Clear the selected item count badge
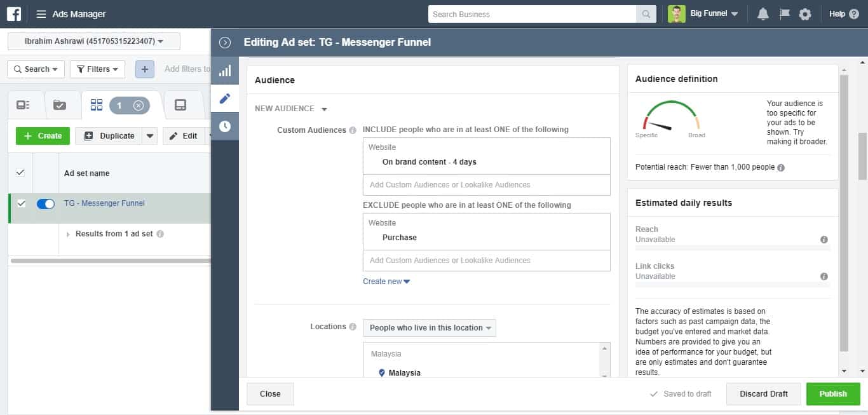This screenshot has width=868, height=415. click(x=139, y=105)
